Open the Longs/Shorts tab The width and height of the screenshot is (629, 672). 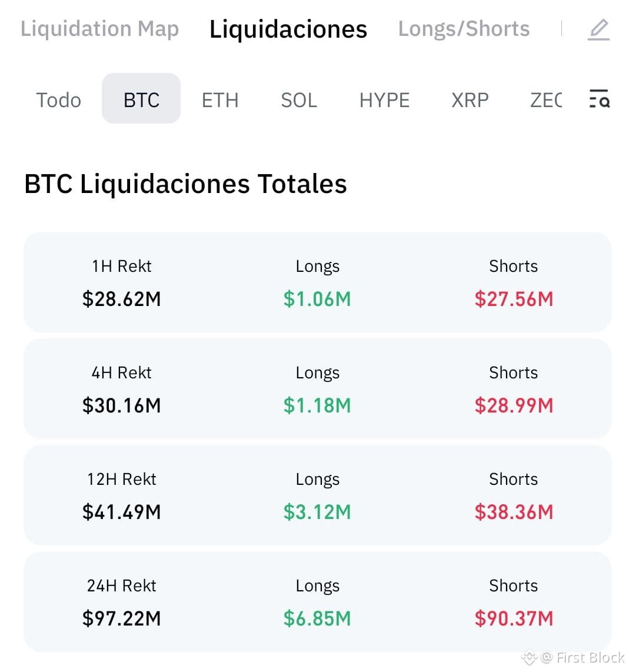click(464, 29)
